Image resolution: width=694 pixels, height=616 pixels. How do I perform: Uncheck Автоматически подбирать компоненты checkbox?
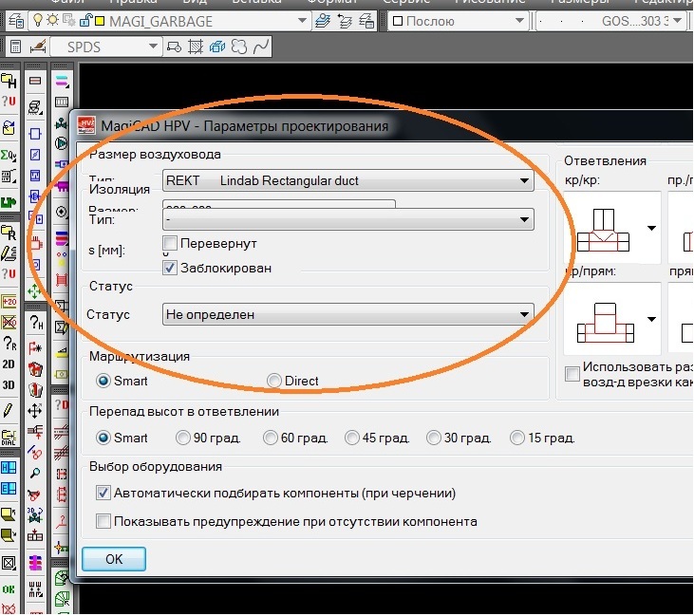[103, 493]
